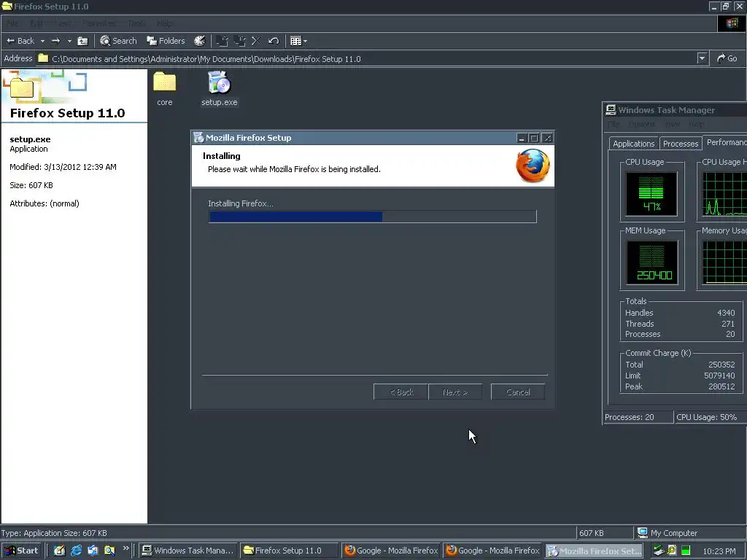Click the Forward arrow in Explorer toolbar

click(55, 41)
